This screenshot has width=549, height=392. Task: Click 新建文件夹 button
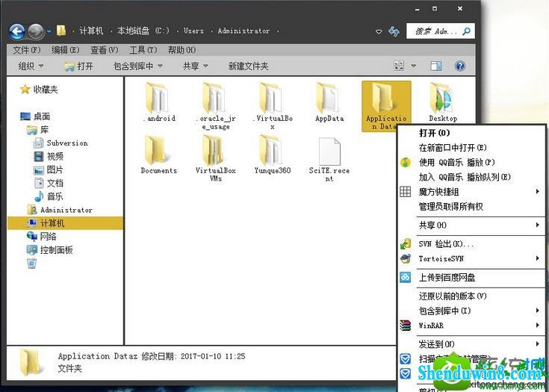[248, 66]
